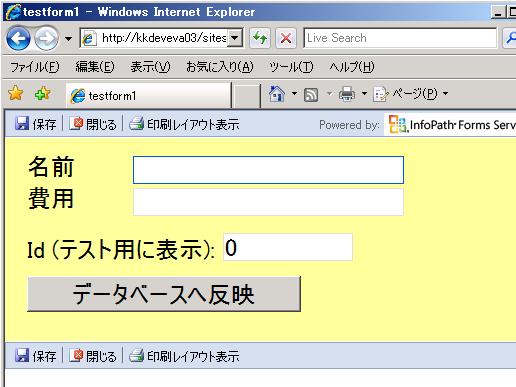Refresh the page with green arrows icon
The height and width of the screenshot is (387, 516).
(x=260, y=38)
